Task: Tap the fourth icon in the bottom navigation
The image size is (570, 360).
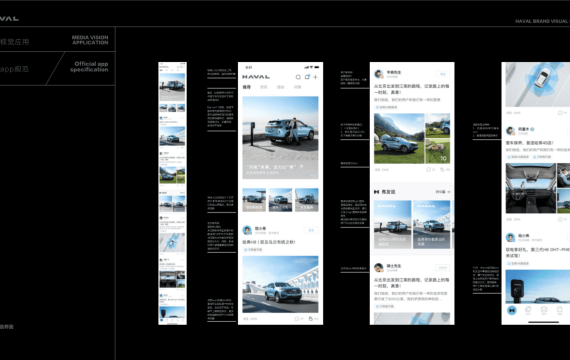Action: 560,310
